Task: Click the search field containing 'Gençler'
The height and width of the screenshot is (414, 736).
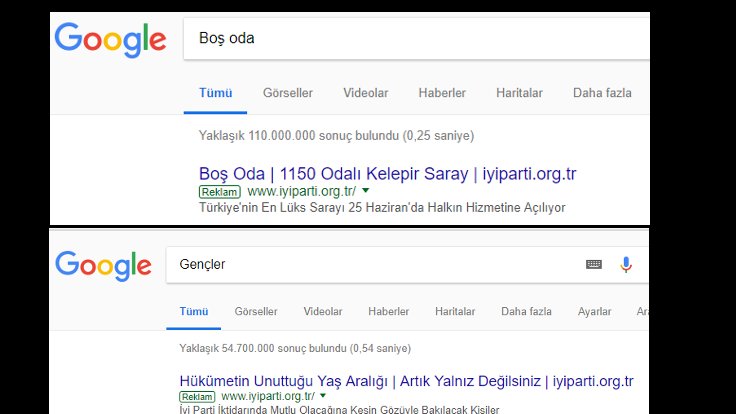Action: [407, 265]
